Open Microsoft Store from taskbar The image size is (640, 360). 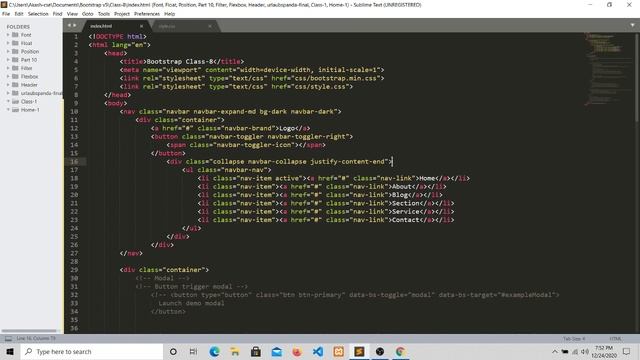coord(256,351)
